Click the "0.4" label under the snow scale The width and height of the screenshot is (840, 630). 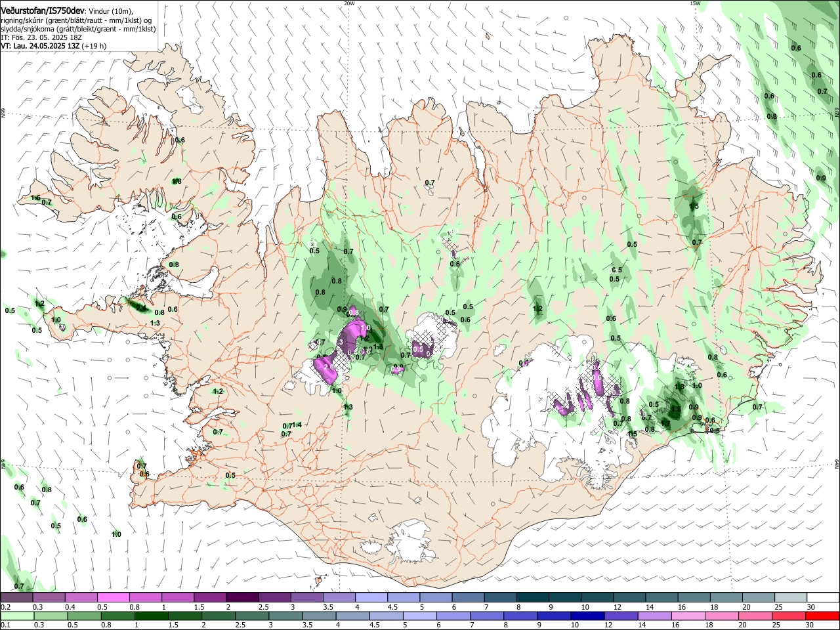[x=70, y=607]
